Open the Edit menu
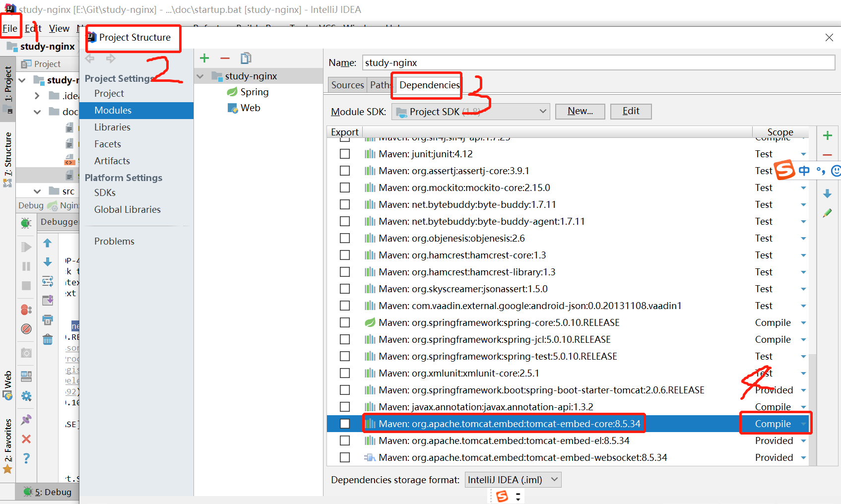The image size is (841, 504). click(x=33, y=28)
